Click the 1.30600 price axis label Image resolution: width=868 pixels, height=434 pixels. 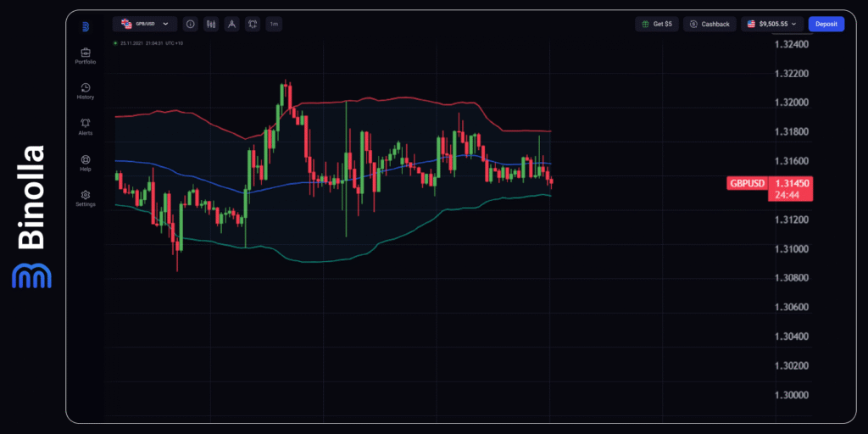pos(793,307)
